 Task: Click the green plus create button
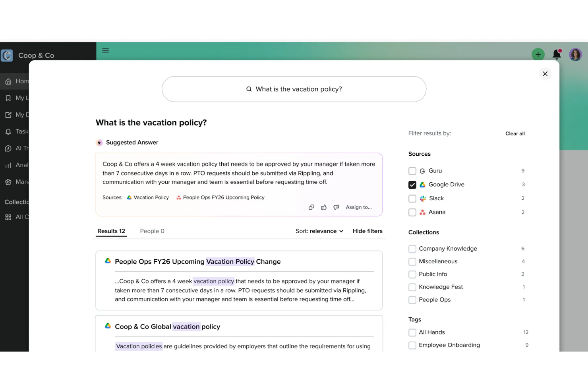538,54
